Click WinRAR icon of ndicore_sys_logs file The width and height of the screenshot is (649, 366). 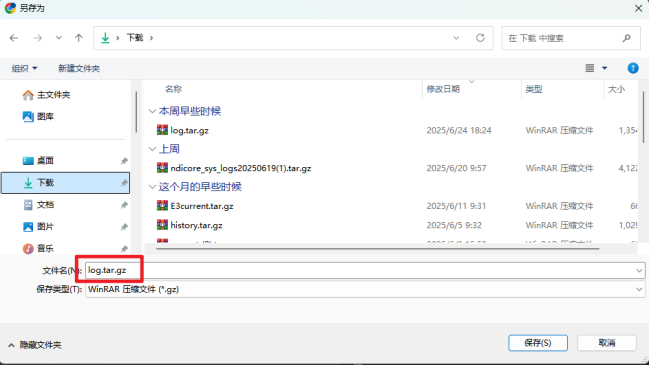[162, 168]
